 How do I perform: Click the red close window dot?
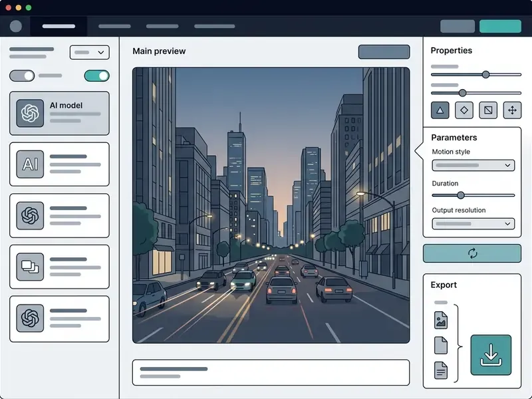click(x=9, y=7)
